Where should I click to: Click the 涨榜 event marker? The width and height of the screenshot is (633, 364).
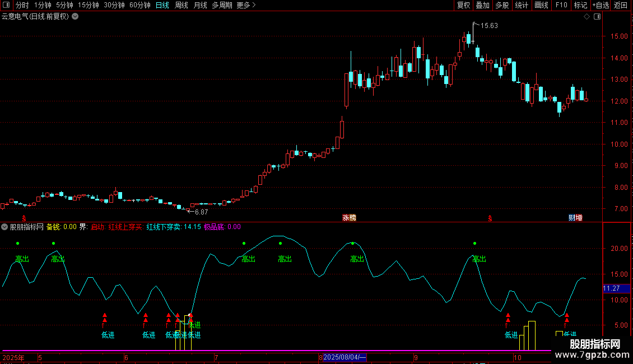point(349,218)
